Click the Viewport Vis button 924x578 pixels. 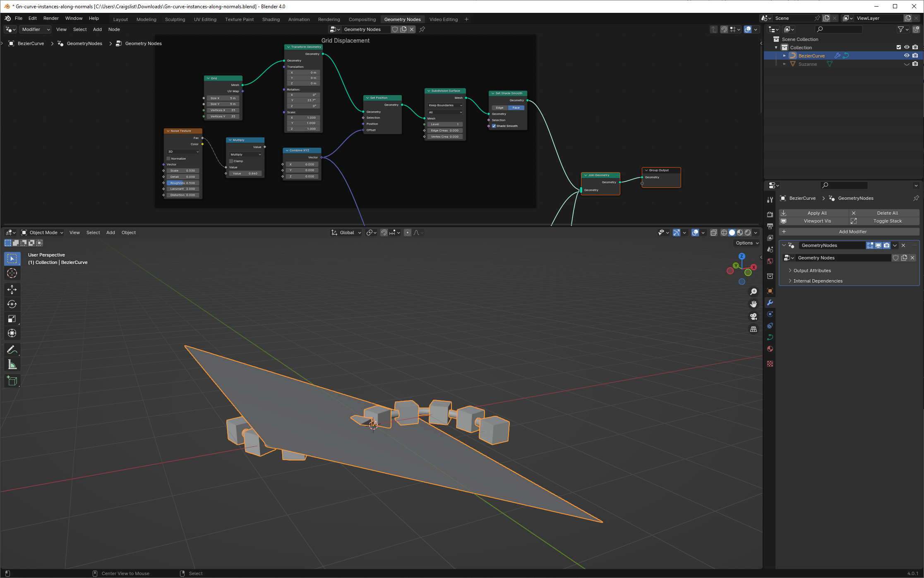814,221
